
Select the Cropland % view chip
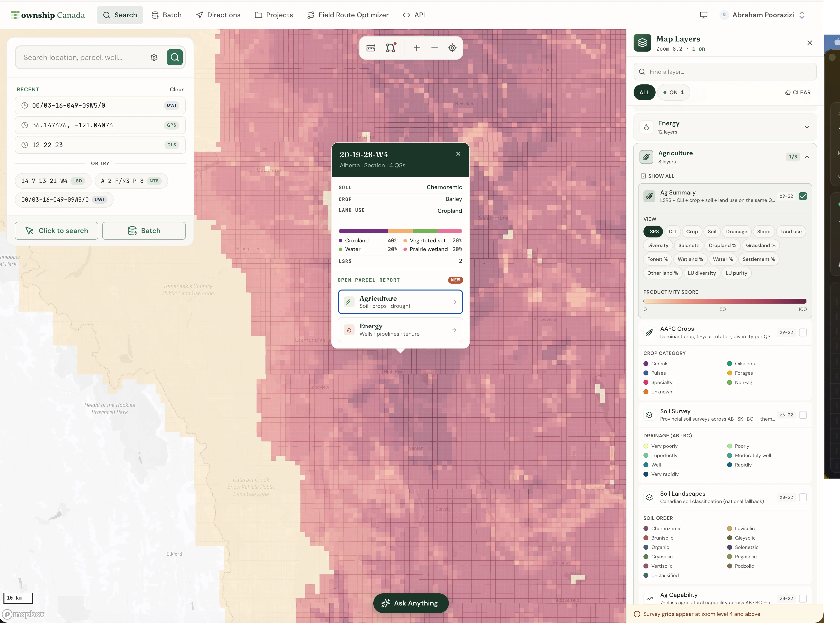point(722,246)
